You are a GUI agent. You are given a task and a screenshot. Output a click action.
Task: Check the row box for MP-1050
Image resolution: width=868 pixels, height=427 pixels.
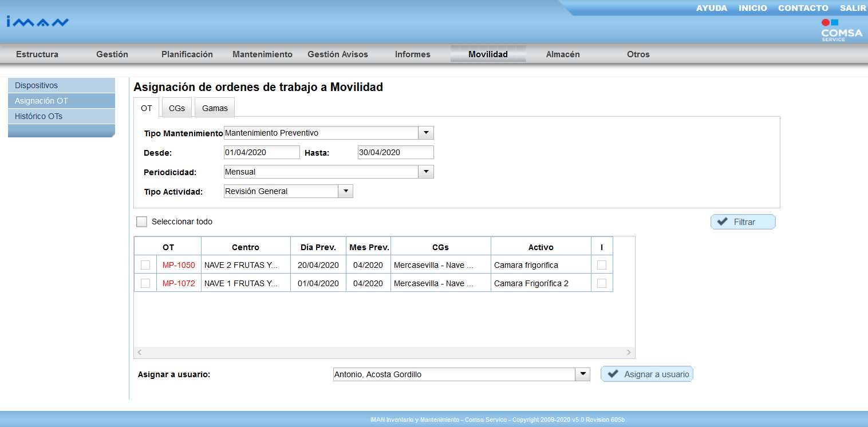pyautogui.click(x=145, y=265)
